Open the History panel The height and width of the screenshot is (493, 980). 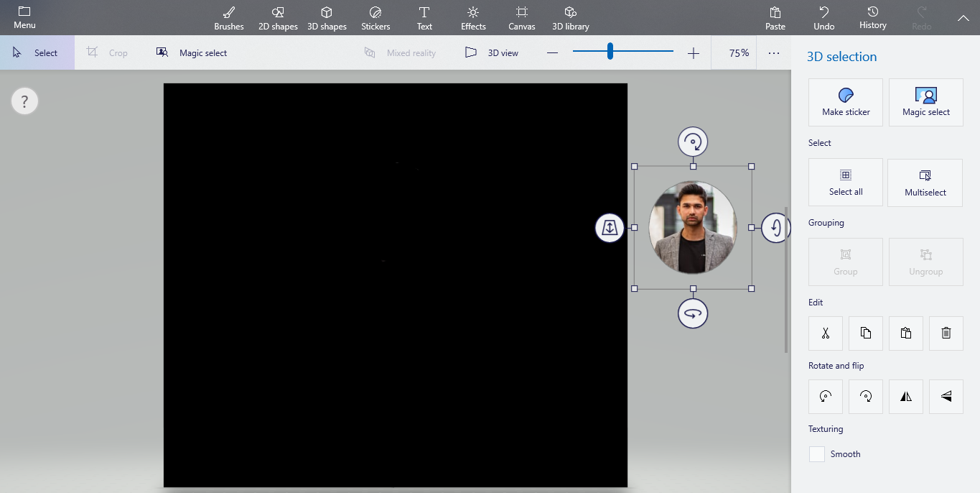pos(872,18)
